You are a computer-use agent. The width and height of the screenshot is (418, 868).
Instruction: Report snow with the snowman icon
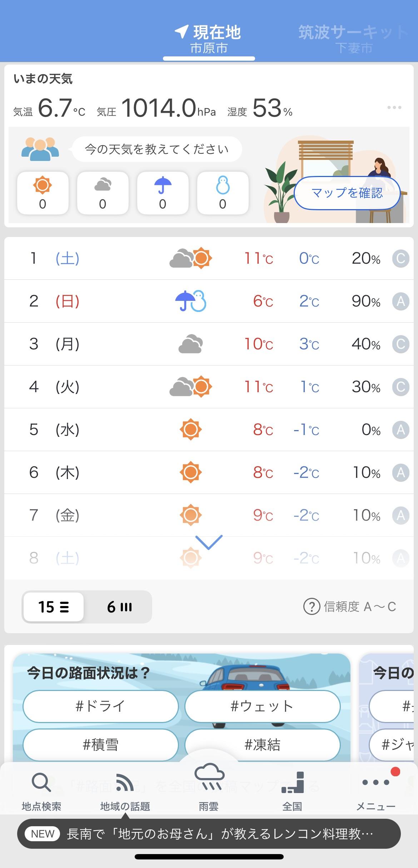click(x=223, y=193)
